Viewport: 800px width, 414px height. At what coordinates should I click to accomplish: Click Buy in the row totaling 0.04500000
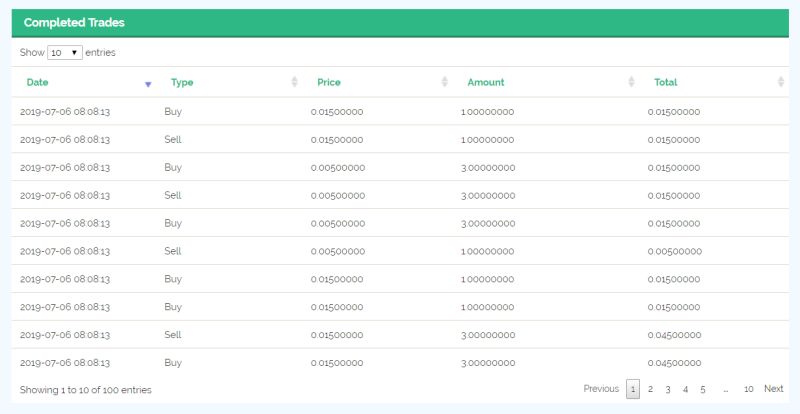pyautogui.click(x=173, y=363)
